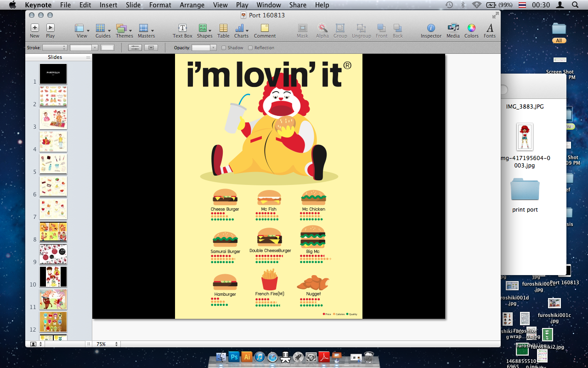This screenshot has height=368, width=588.
Task: Open the Apple menu
Action: click(x=12, y=5)
